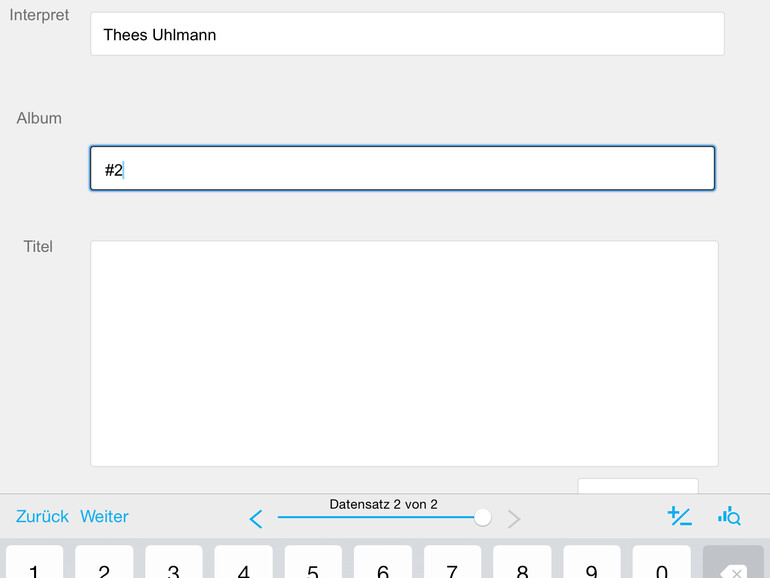Tap the 9 key on keyboard
Screen dimensions: 770x578
point(592,564)
